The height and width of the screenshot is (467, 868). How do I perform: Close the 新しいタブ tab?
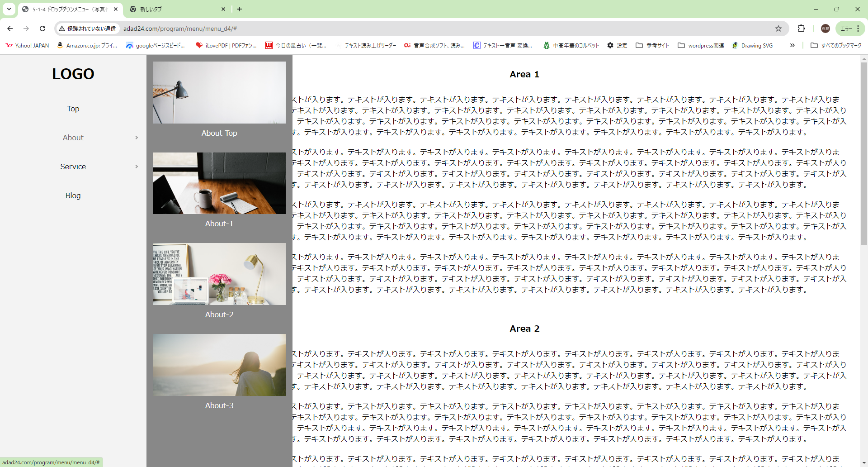223,9
